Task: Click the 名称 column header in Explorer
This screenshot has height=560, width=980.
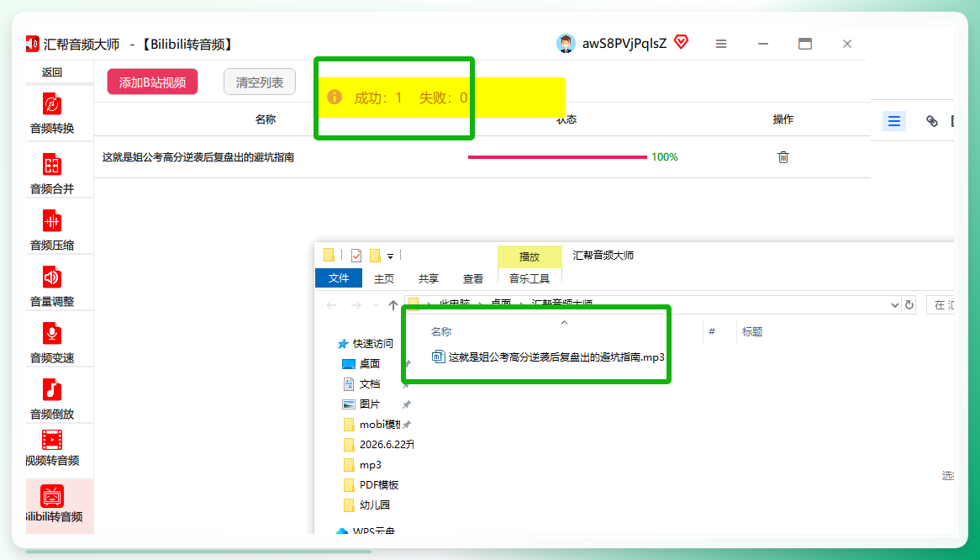Action: click(x=441, y=332)
